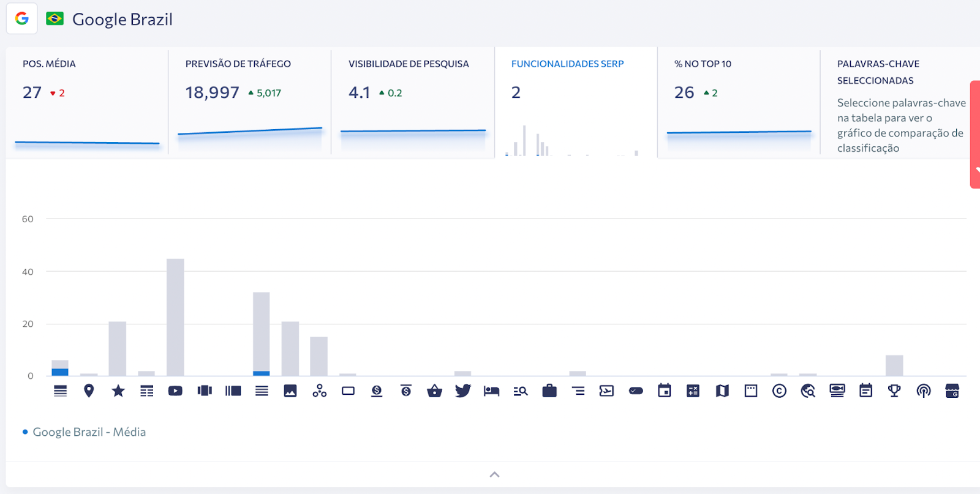This screenshot has width=980, height=494.
Task: Click the dollar sign with bottom line icon
Action: pyautogui.click(x=377, y=391)
